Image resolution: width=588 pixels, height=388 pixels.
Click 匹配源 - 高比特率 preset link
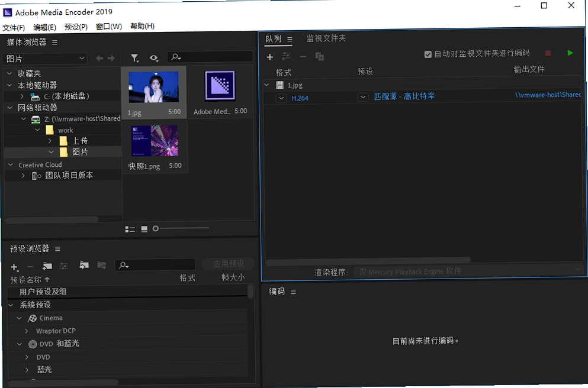[404, 96]
